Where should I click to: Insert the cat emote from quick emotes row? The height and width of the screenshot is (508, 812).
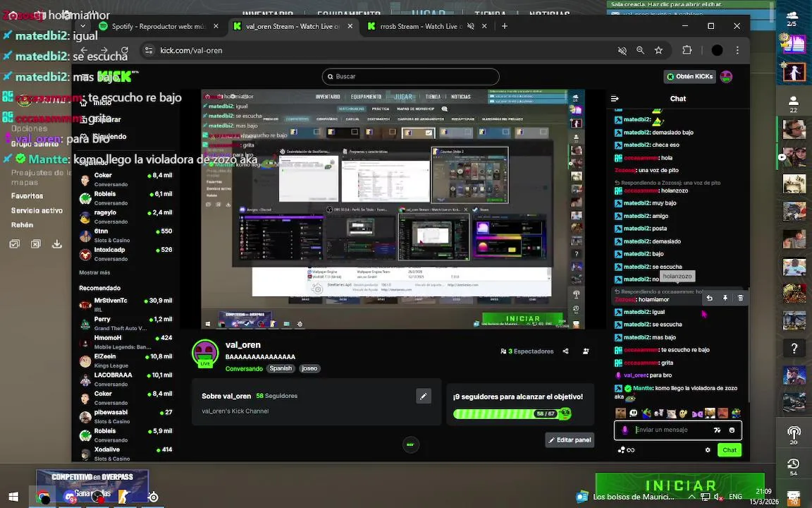[x=671, y=413]
